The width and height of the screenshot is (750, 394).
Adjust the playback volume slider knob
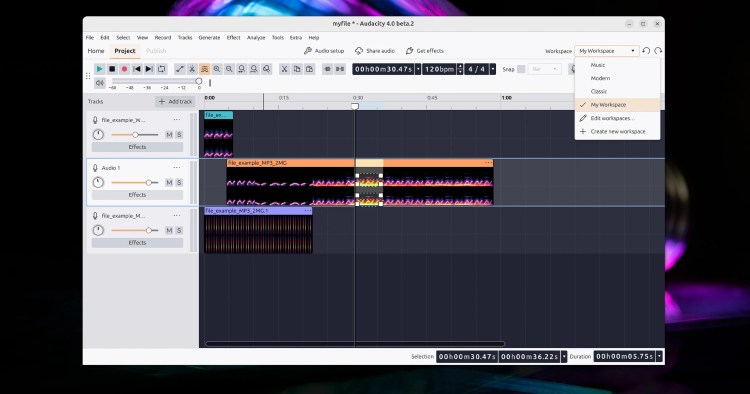tap(199, 81)
